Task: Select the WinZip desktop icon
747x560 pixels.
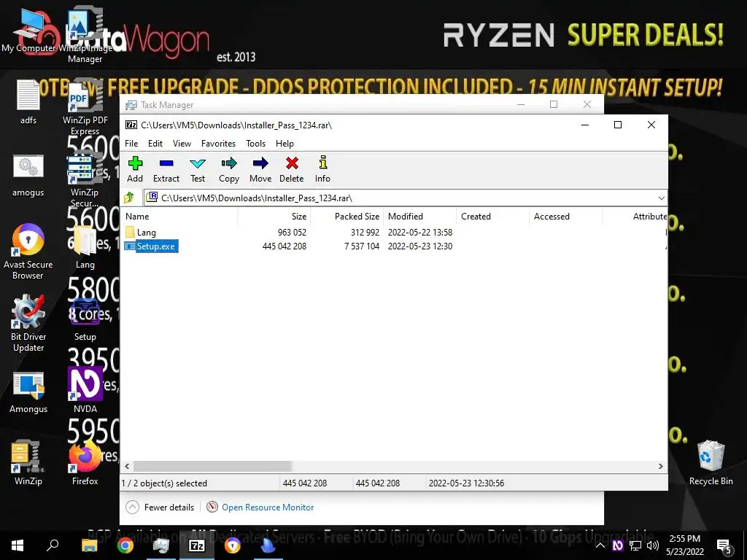Action: tap(28, 463)
